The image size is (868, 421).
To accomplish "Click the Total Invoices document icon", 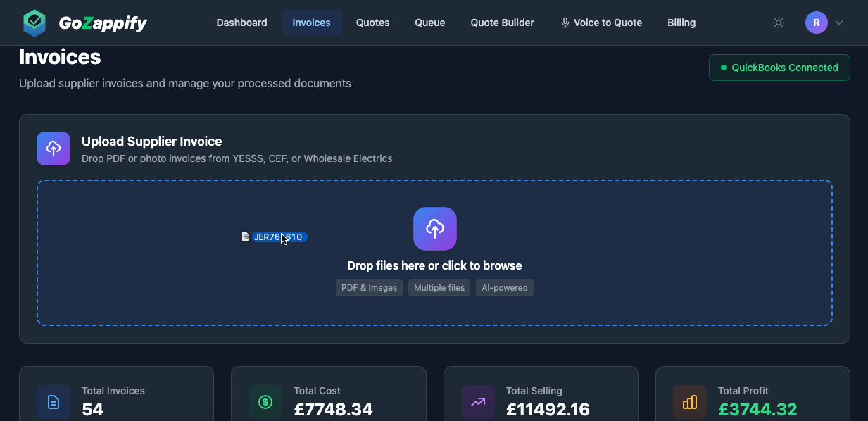I will click(x=54, y=402).
